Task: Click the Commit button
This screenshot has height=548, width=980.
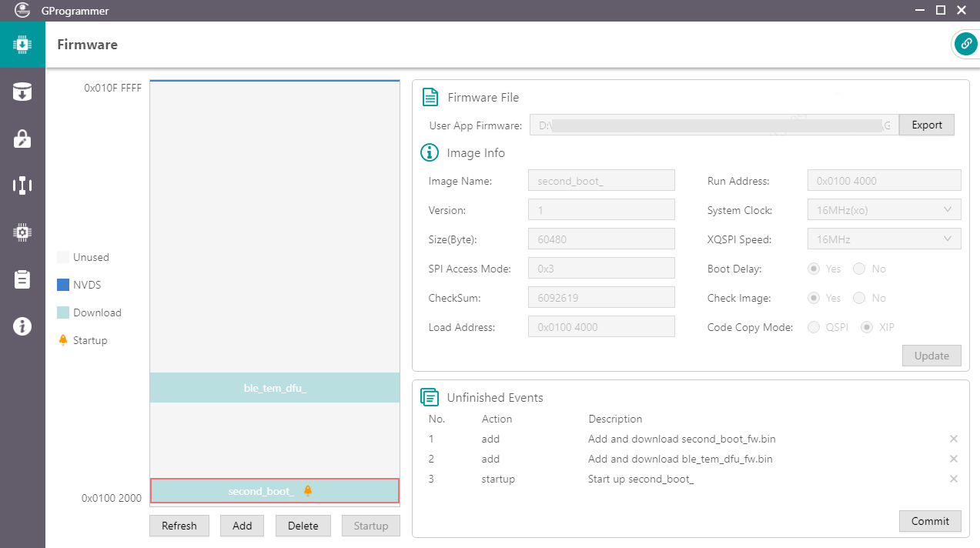Action: pos(930,521)
